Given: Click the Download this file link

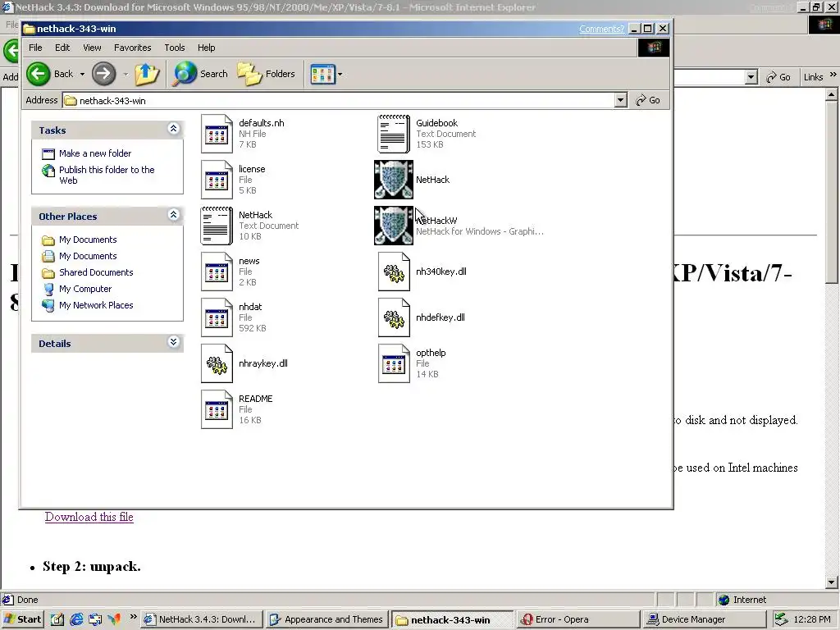Looking at the screenshot, I should (x=89, y=517).
